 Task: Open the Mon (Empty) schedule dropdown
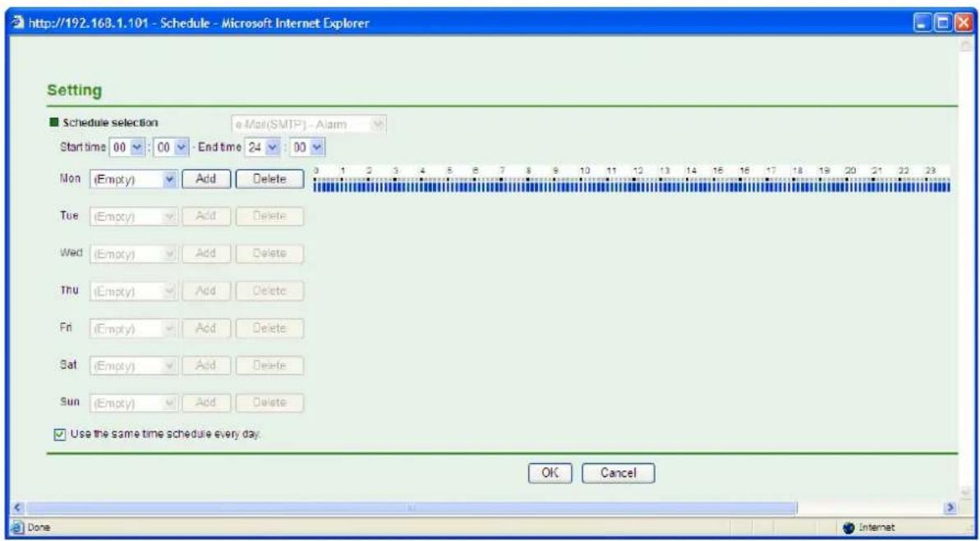(135, 179)
